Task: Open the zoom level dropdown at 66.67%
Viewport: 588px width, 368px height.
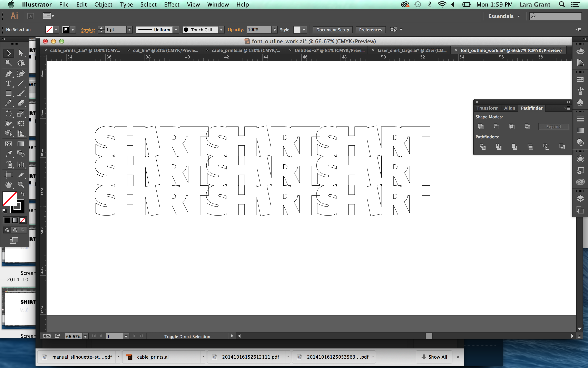Action: point(85,336)
